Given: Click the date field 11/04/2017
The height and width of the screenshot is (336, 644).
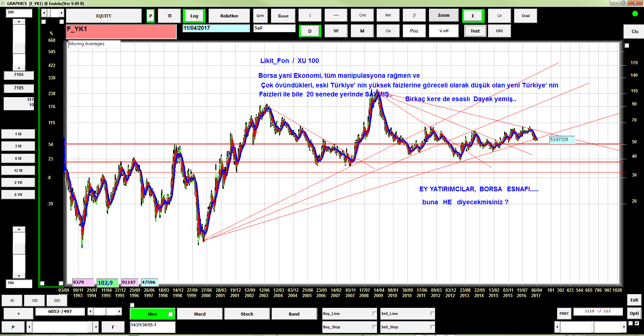Looking at the screenshot, I should 216,28.
